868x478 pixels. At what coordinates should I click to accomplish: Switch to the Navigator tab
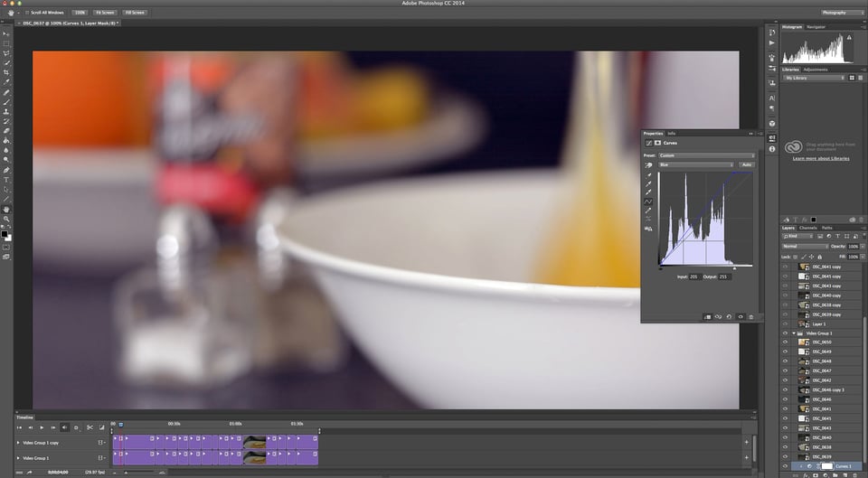click(x=816, y=26)
